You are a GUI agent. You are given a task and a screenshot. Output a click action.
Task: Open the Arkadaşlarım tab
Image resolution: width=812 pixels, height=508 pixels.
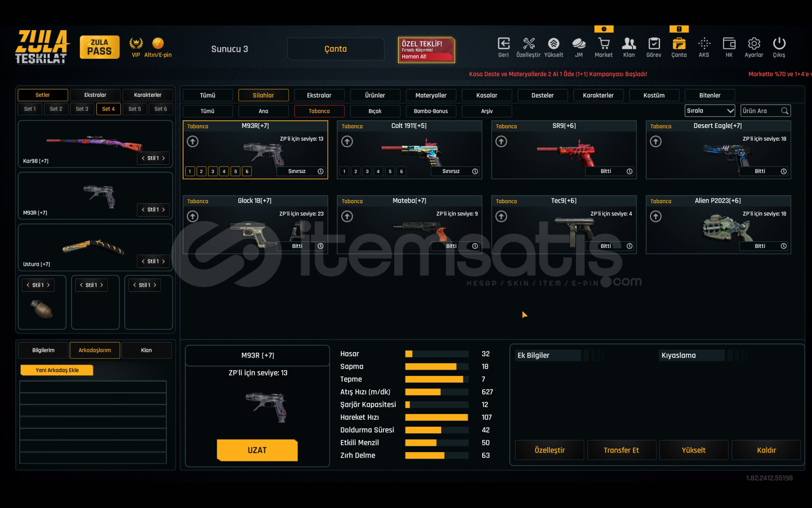(x=95, y=350)
